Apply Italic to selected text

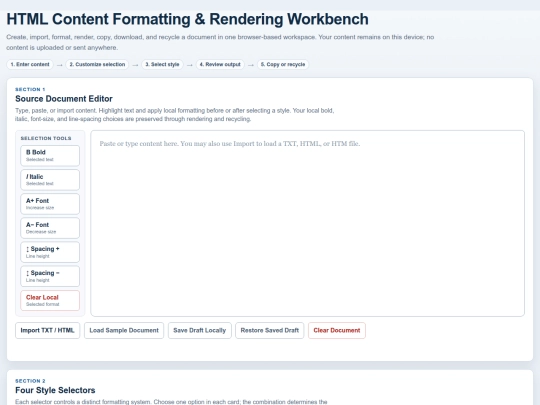click(x=50, y=180)
